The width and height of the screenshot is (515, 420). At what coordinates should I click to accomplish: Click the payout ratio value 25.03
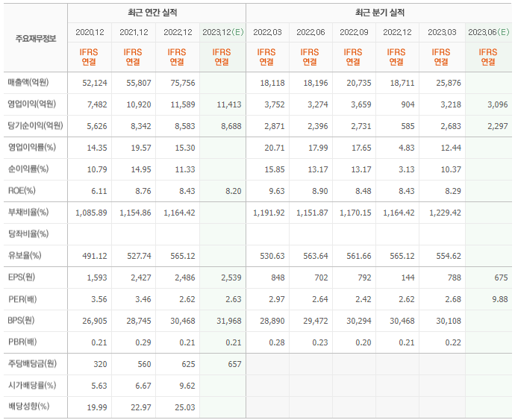tap(185, 407)
